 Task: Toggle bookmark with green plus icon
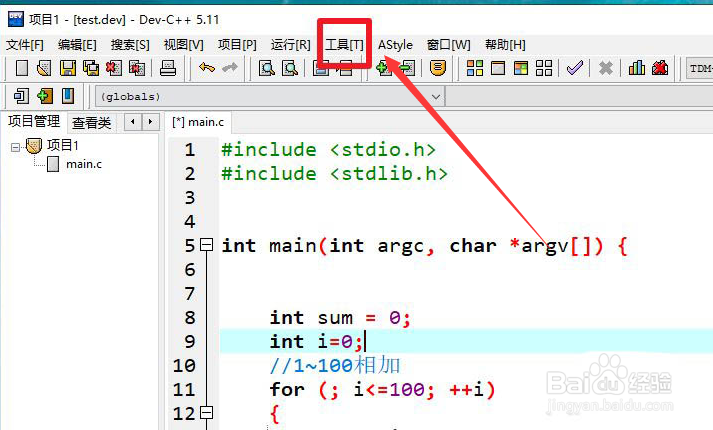pos(45,96)
